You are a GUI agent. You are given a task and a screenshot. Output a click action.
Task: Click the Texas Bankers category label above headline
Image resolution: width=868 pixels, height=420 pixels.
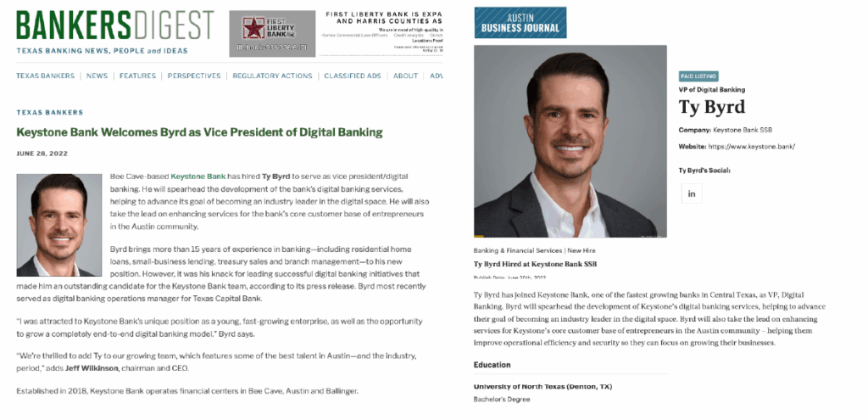point(50,113)
